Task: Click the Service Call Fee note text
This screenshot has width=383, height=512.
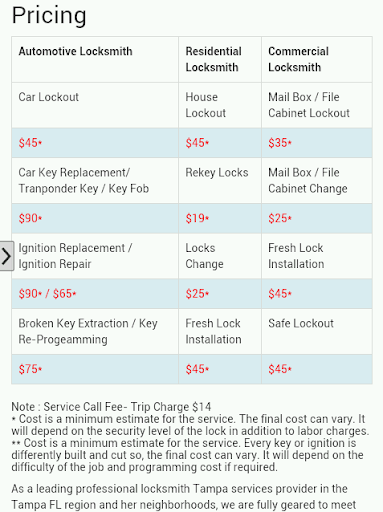Action: pyautogui.click(x=111, y=407)
